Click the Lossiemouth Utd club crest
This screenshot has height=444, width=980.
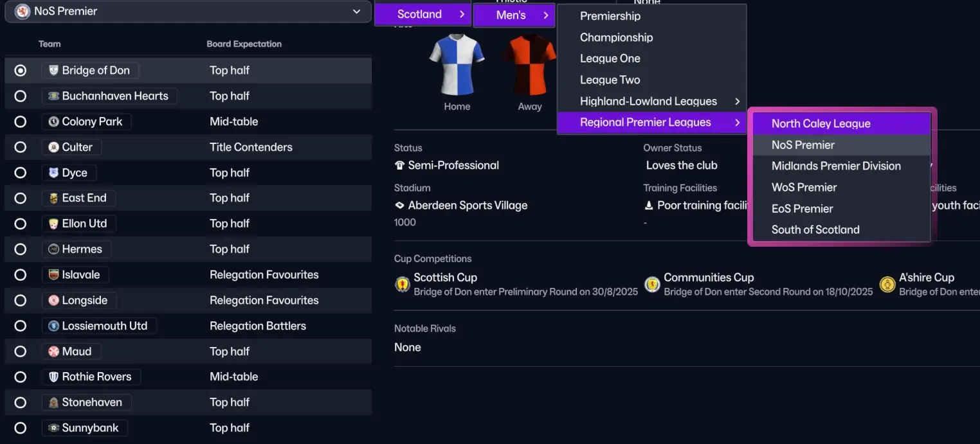pos(53,326)
